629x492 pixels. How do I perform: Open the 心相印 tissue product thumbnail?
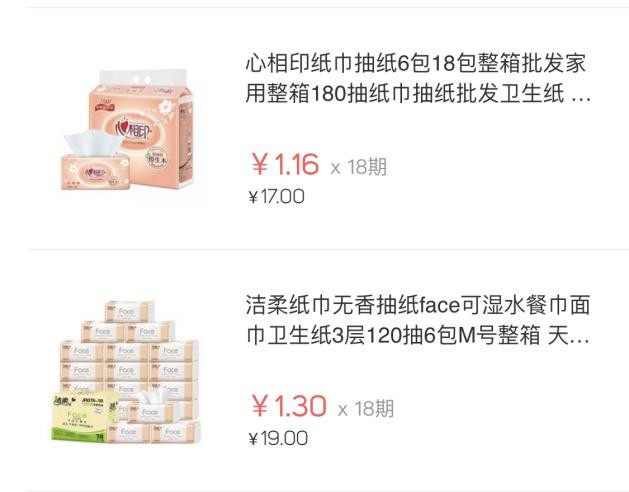click(x=127, y=130)
